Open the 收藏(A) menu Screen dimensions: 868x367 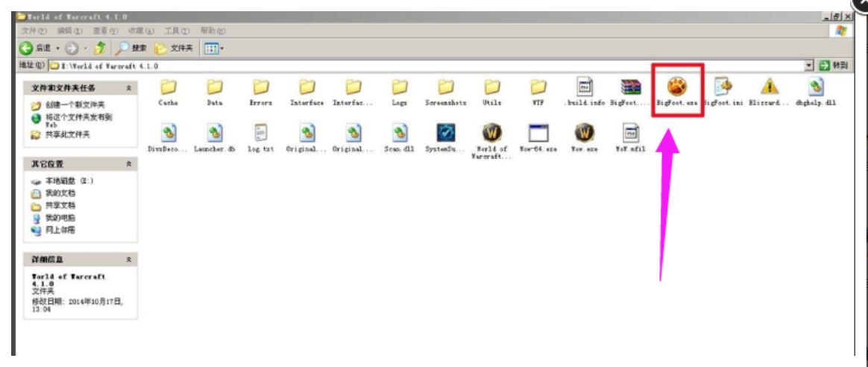pyautogui.click(x=141, y=31)
